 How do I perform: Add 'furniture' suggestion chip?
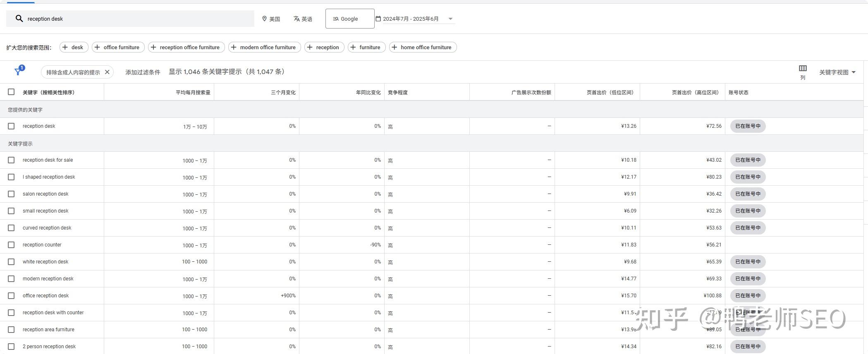[367, 48]
